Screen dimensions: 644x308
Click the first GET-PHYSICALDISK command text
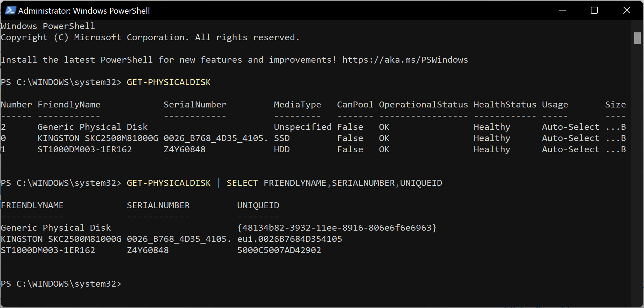(169, 82)
